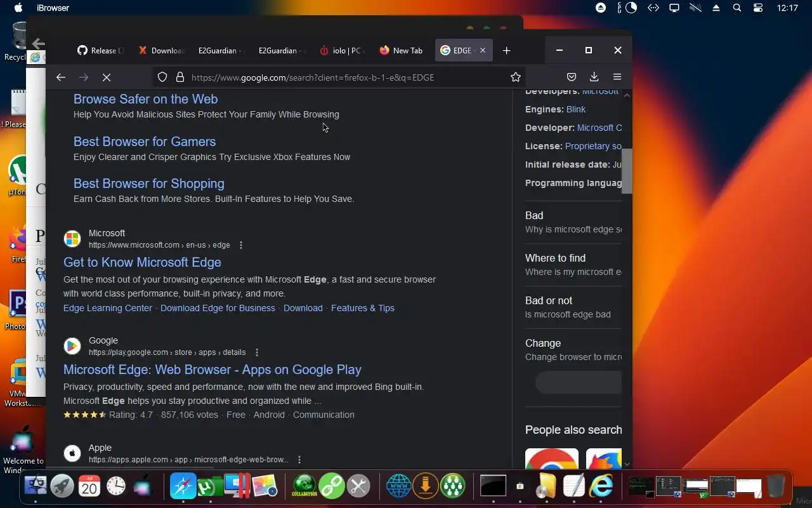
Task: Launch Internet Explorer icon in dock
Action: point(601,486)
